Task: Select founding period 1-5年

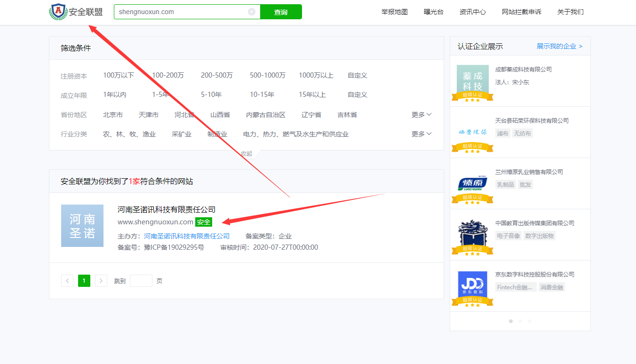Action: click(160, 95)
